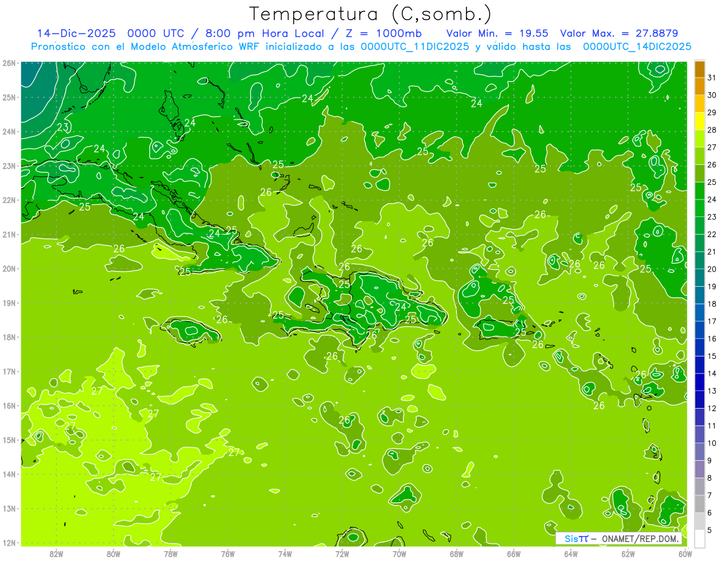Select the 60W longitude axis label

686,554
